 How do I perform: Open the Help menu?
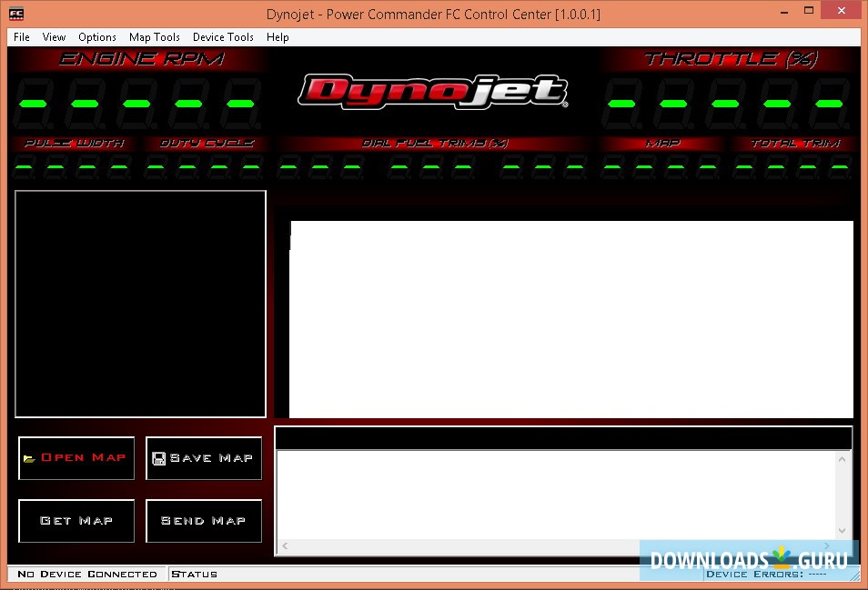pyautogui.click(x=278, y=37)
